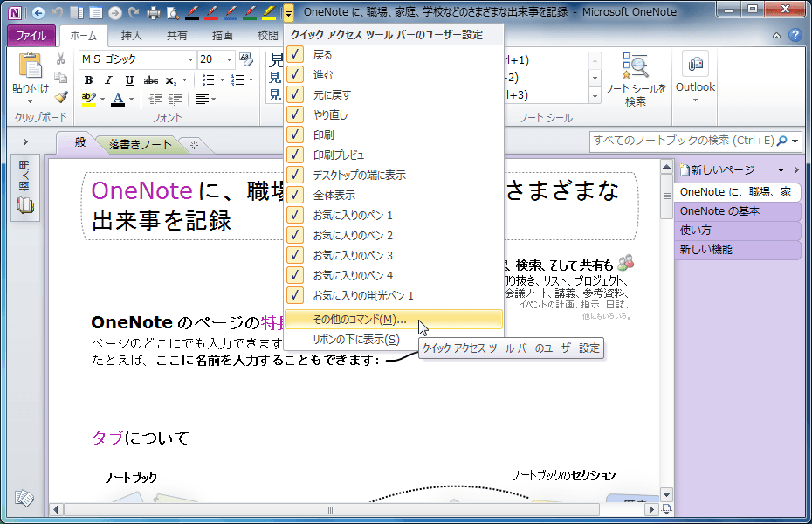Apply yellow text highlight color
Screen dimensions: 812x524
point(89,99)
